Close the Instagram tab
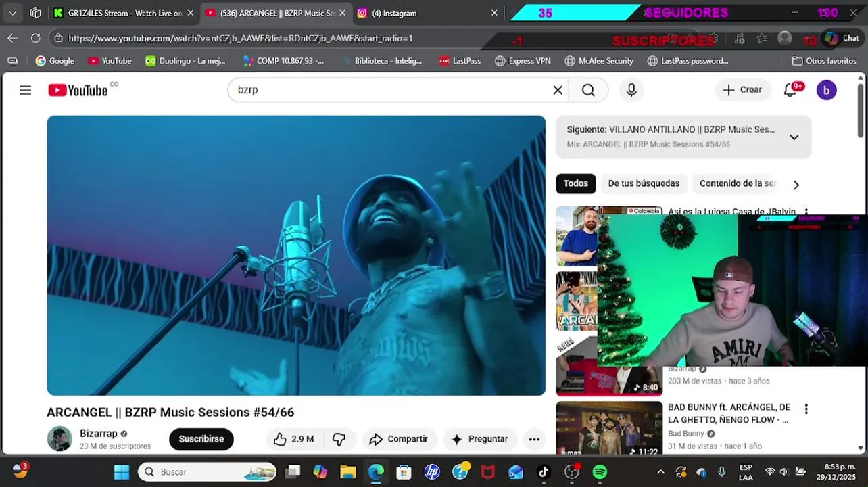The image size is (868, 487). [x=494, y=13]
